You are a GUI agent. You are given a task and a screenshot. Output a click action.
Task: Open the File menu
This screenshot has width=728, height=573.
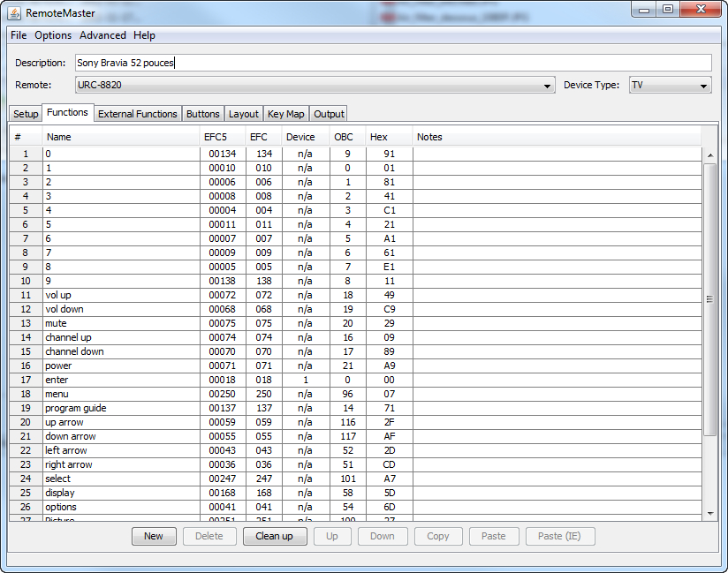point(19,35)
